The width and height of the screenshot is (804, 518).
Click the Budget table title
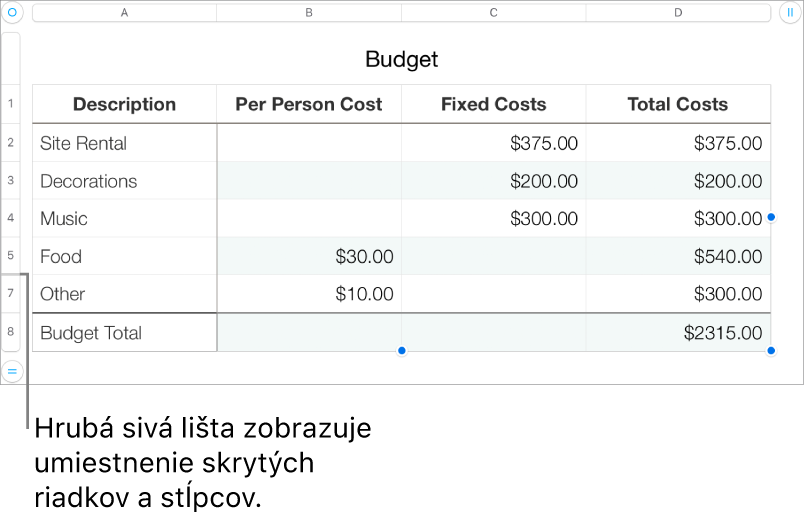click(x=401, y=59)
